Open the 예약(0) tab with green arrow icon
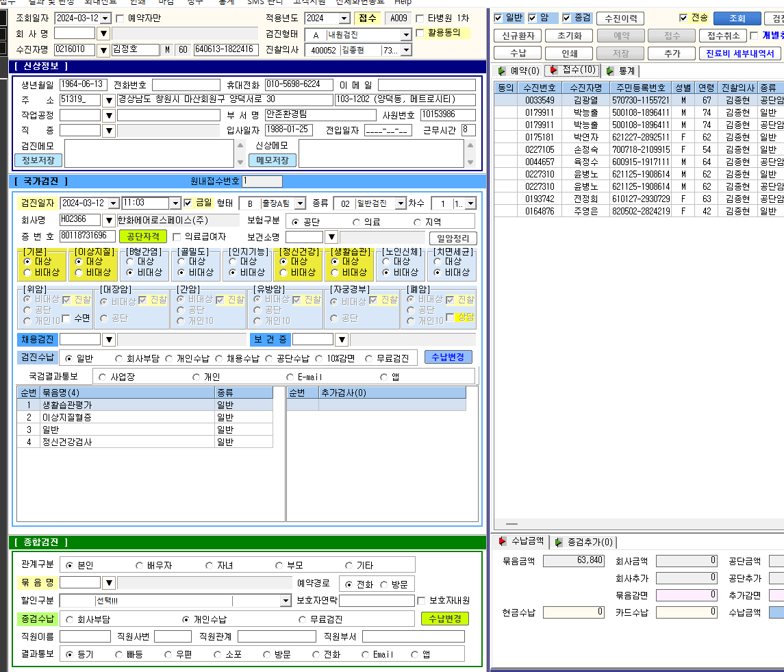 point(518,71)
